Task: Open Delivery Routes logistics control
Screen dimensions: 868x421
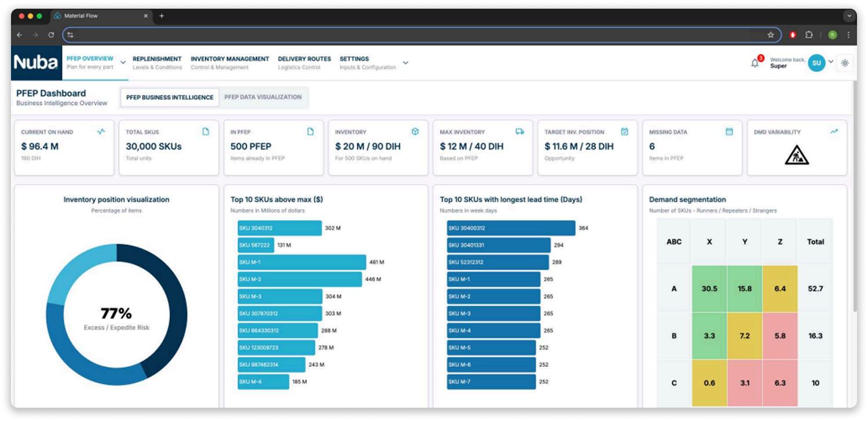Action: (x=304, y=63)
